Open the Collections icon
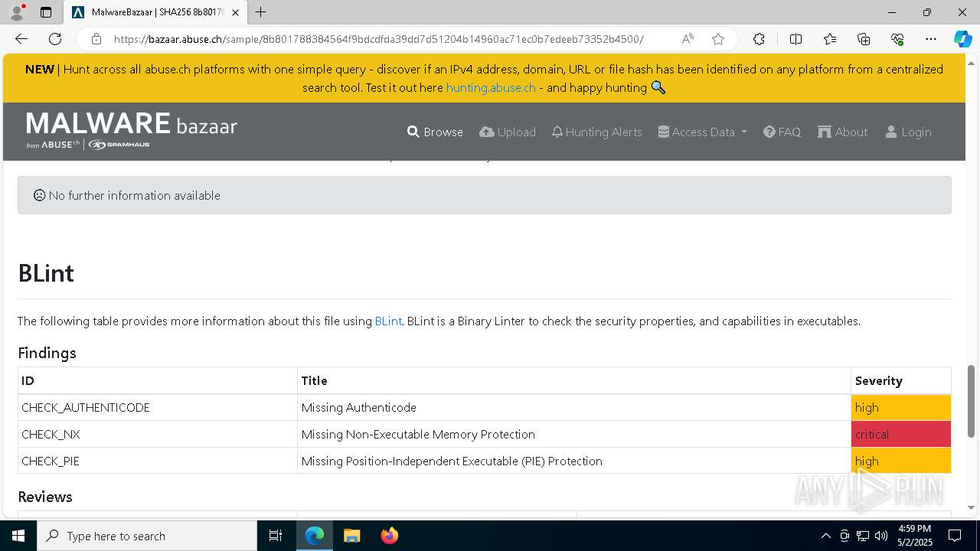The height and width of the screenshot is (551, 980). (x=864, y=39)
